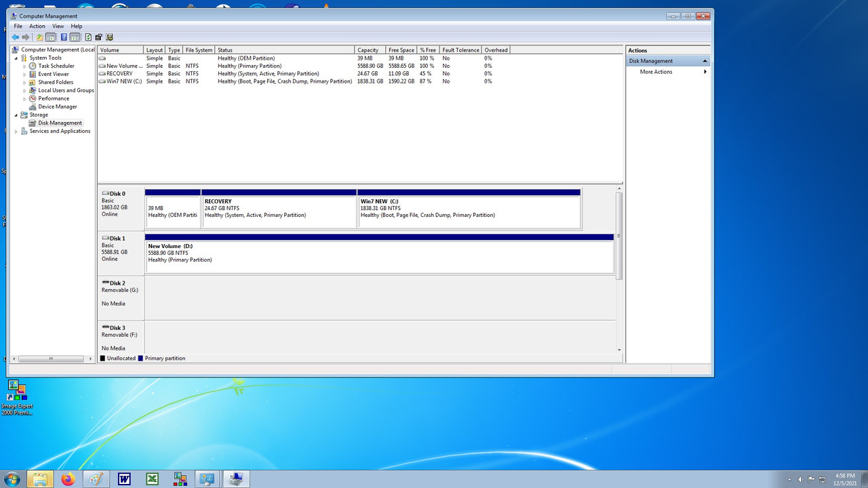Viewport: 868px width, 488px height.
Task: Click the Action Center flag tray icon
Action: coord(811,479)
